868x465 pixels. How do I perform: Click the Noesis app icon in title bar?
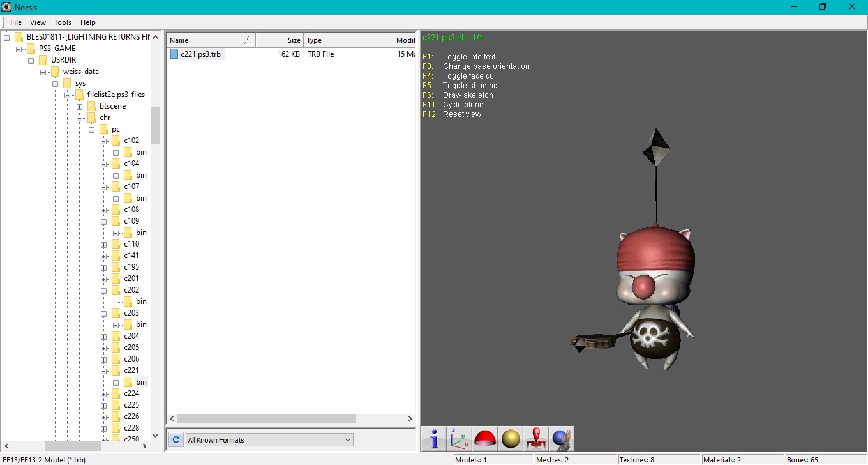tap(7, 7)
